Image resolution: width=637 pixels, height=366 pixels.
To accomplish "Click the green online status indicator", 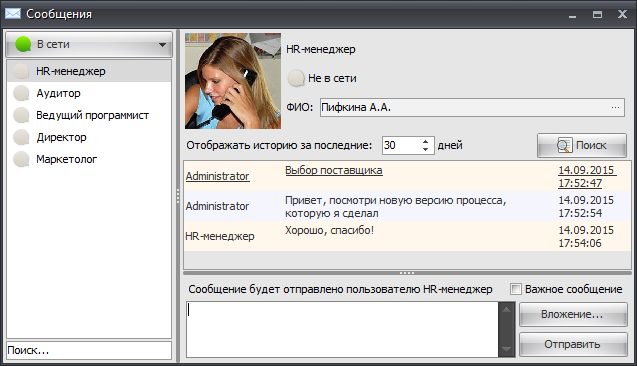I will (x=23, y=44).
